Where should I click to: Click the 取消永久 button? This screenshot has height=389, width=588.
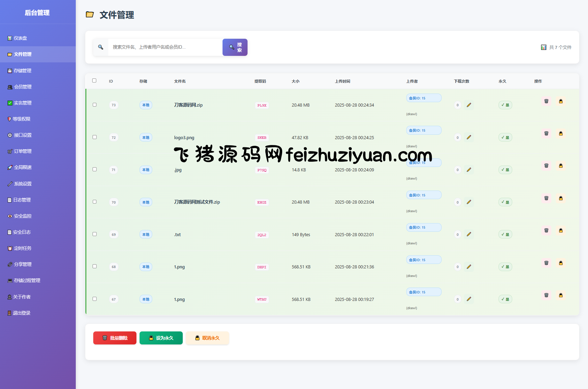point(207,338)
